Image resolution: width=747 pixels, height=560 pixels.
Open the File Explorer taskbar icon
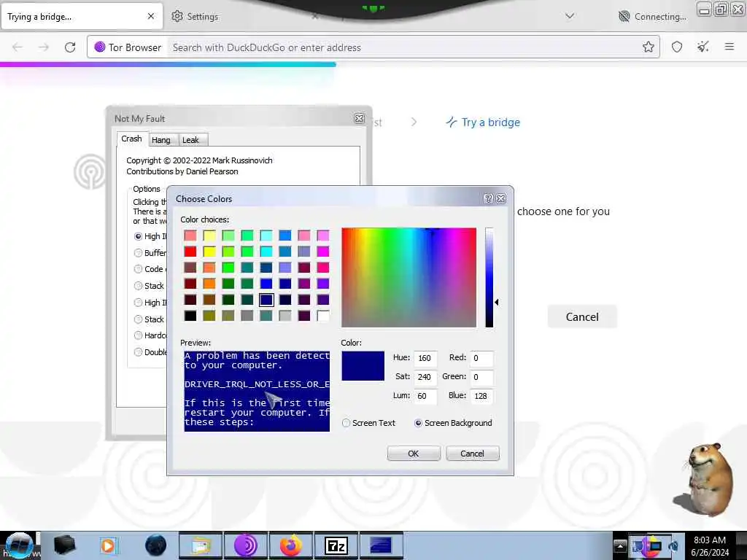tap(201, 545)
